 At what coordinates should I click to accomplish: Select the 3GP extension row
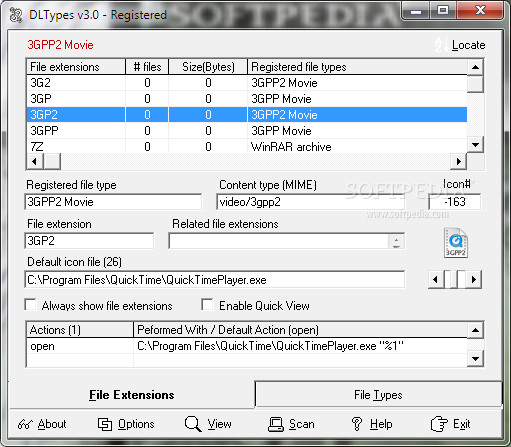point(247,99)
